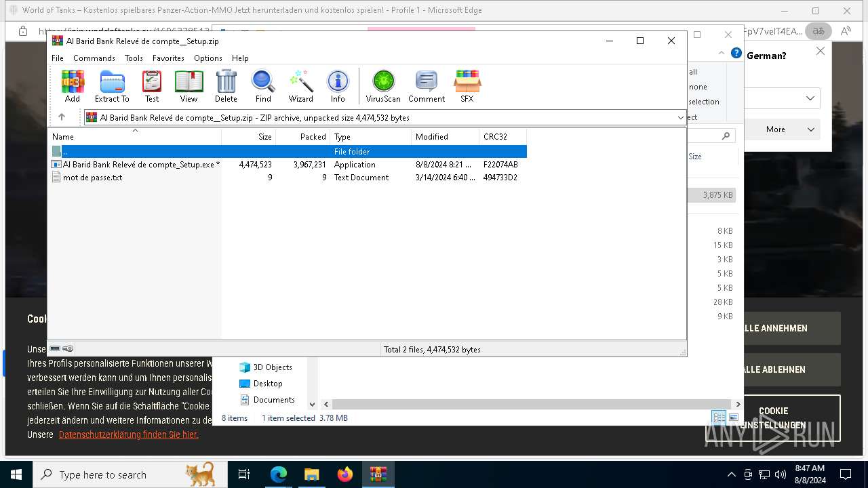This screenshot has width=868, height=488.
Task: Select Al Barid Bank Relevé de compte_Setup.exe
Action: [x=288, y=165]
